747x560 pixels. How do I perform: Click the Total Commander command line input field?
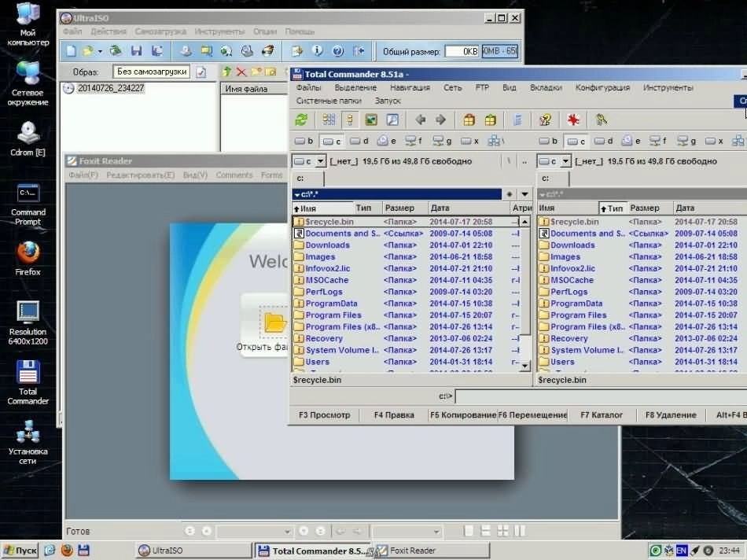[602, 396]
